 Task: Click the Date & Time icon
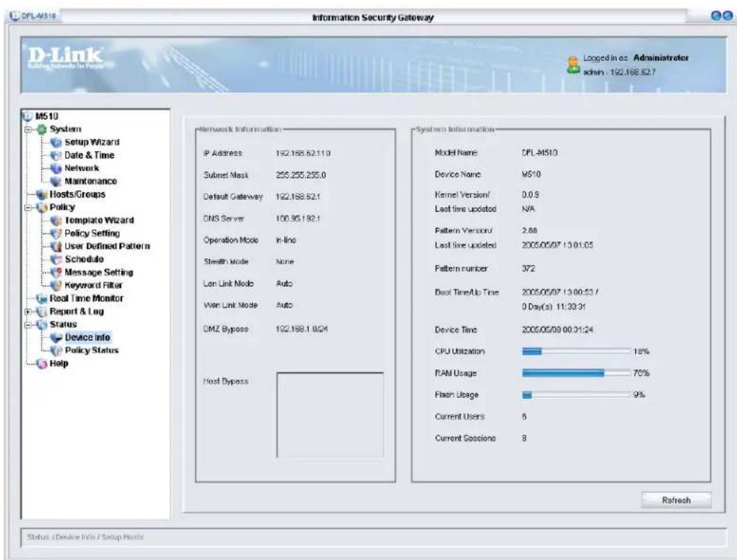[x=56, y=155]
